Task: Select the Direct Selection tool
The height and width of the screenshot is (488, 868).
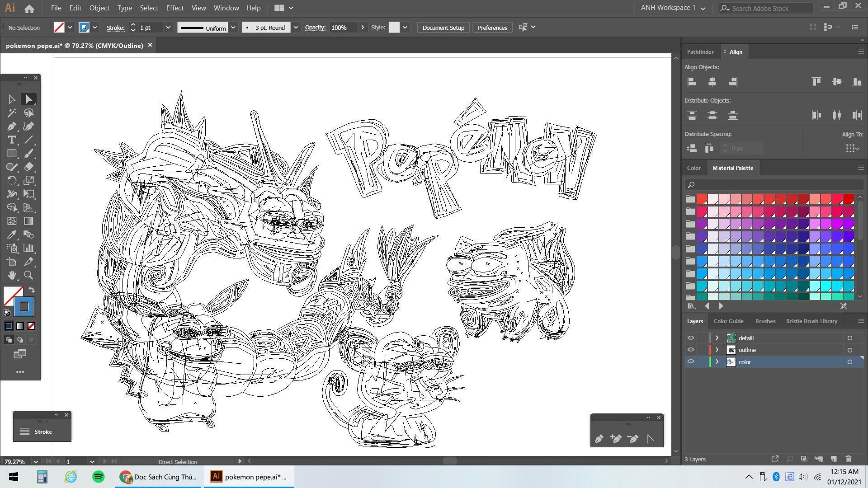Action: click(28, 99)
